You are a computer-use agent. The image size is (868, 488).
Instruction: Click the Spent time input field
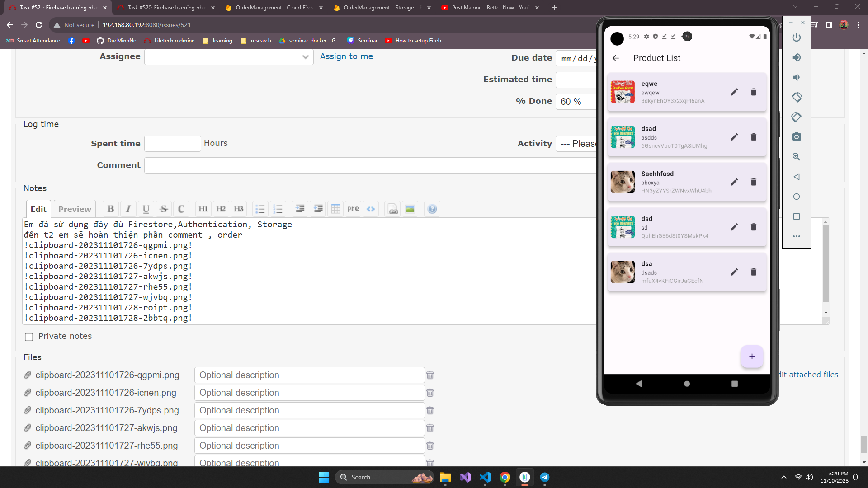tap(172, 144)
